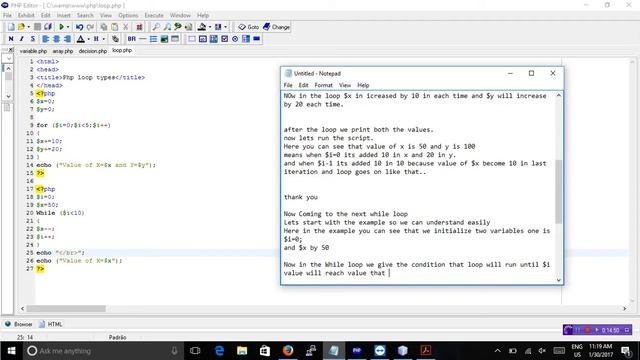Click the Open file folder icon
The image size is (640, 360).
point(20,27)
